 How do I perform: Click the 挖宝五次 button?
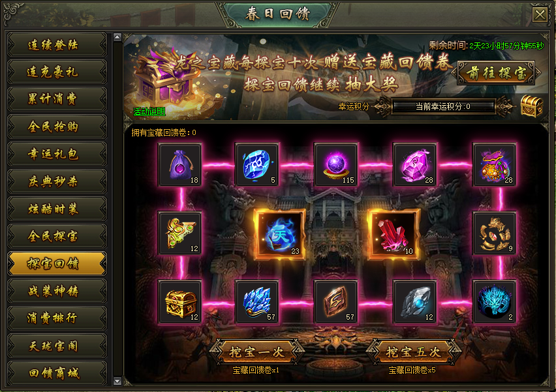(414, 352)
